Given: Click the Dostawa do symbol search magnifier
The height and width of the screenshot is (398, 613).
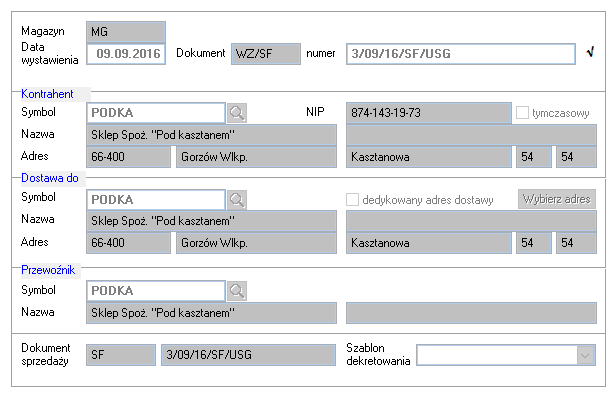Looking at the screenshot, I should pos(237,200).
